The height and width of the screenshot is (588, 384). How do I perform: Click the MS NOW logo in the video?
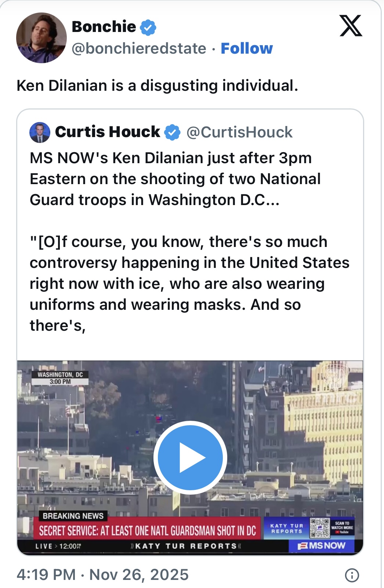tap(322, 546)
